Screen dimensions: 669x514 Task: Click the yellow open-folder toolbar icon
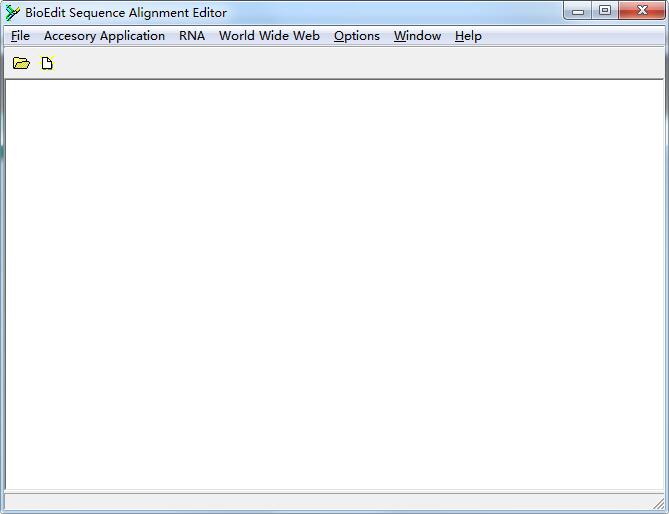(21, 63)
